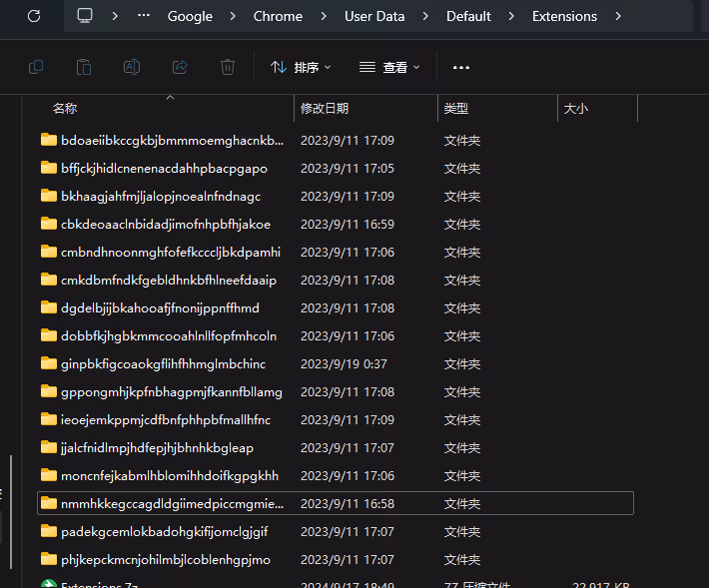Viewport: 709px width, 588px height.
Task: Click the Rename icon in toolbar
Action: pos(131,67)
